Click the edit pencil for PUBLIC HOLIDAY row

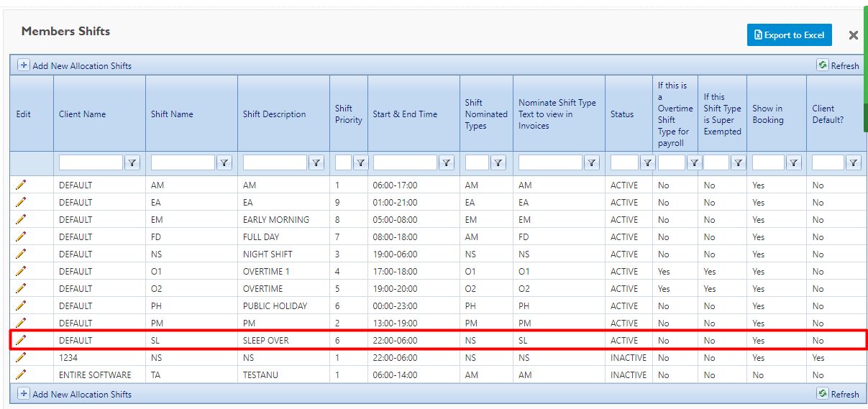tap(21, 305)
